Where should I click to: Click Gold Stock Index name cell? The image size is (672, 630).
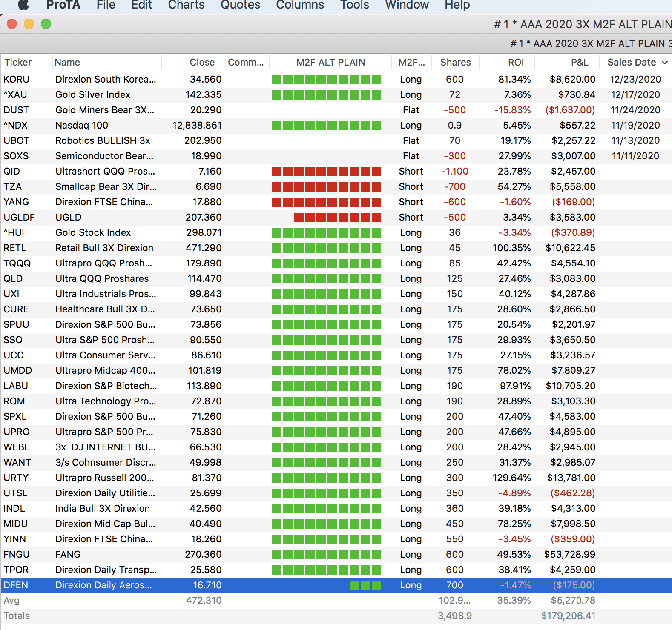click(x=93, y=232)
